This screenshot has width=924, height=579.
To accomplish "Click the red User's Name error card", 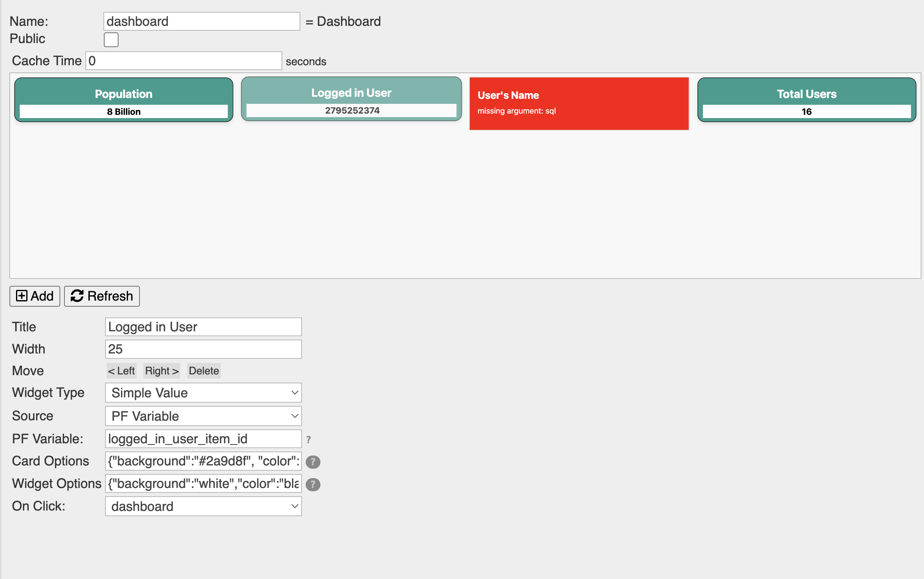I will pyautogui.click(x=579, y=103).
